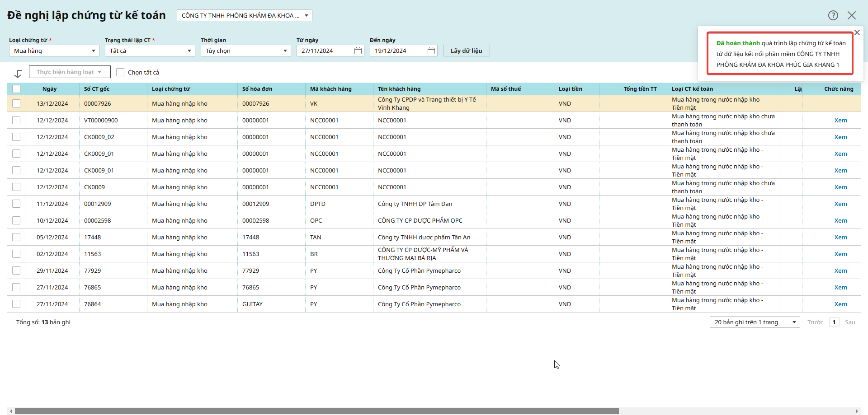This screenshot has width=868, height=415.
Task: Open the help question mark icon
Action: click(x=833, y=15)
